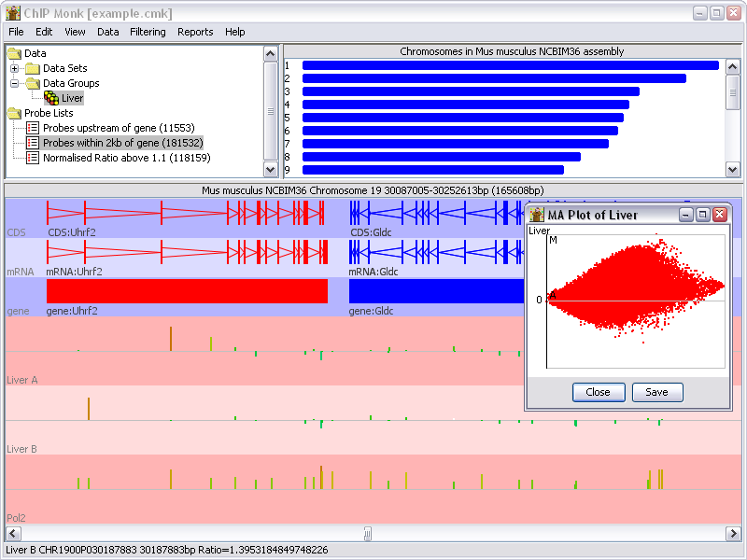The image size is (747, 560).
Task: Select chromosome 3 bar
Action: [471, 91]
